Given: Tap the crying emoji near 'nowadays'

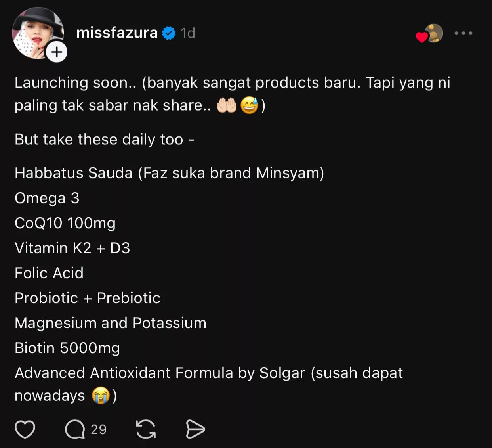Looking at the screenshot, I should point(101,396).
